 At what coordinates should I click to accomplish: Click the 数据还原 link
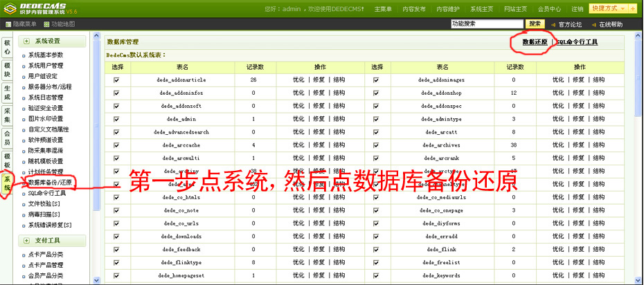tap(534, 42)
